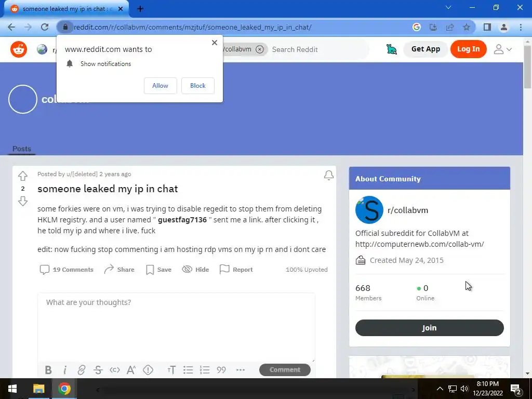
Task: Upvote the post 'someone leaked my ip in chat'
Action: 23,176
